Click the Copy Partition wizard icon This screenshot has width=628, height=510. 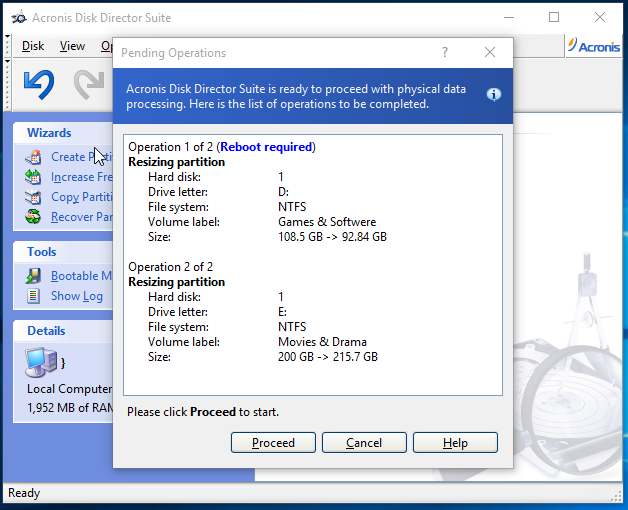[33, 197]
